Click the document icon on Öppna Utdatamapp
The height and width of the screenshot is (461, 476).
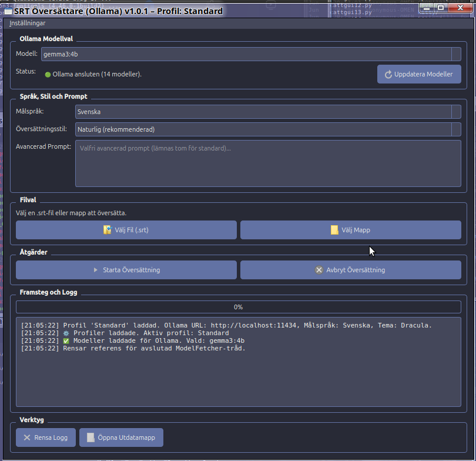pyautogui.click(x=90, y=437)
